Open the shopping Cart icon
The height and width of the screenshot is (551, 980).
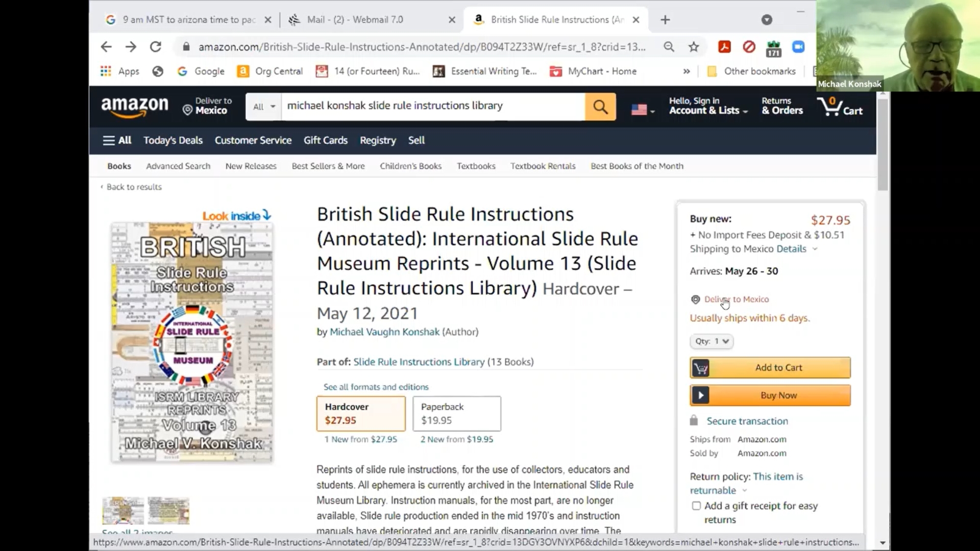tap(840, 106)
